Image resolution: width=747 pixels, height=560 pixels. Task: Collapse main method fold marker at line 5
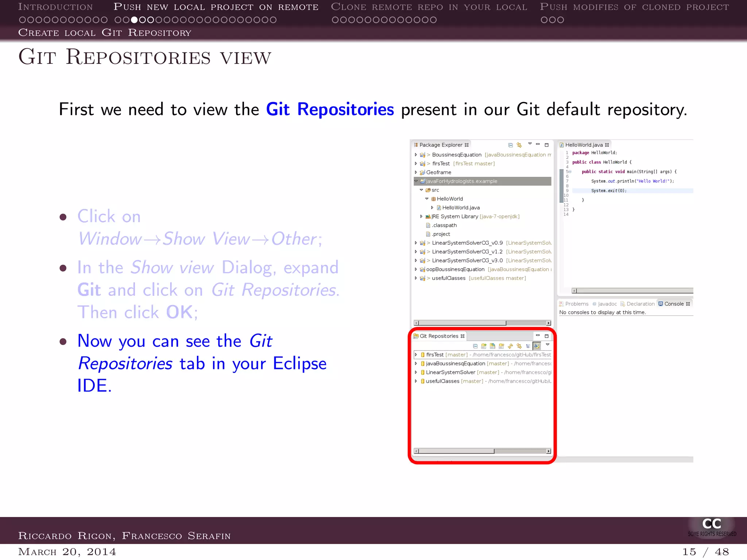point(570,172)
